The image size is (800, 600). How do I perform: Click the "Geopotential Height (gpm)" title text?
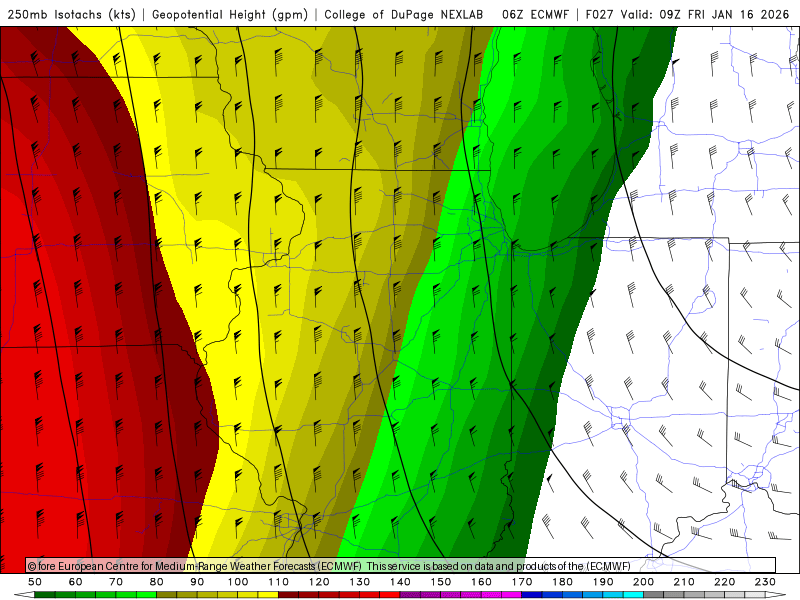pos(230,14)
